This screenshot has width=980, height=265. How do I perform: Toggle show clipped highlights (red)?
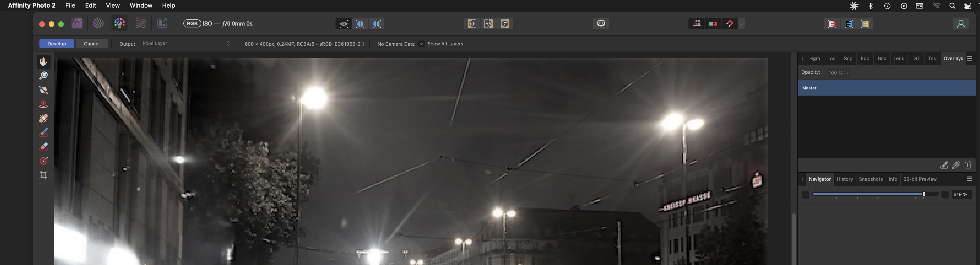pos(832,24)
